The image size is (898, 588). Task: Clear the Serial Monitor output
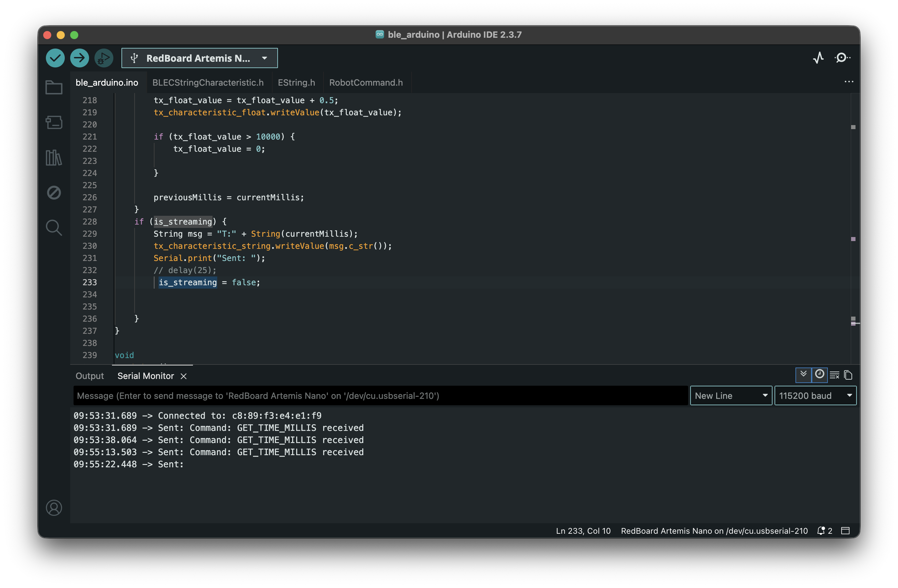(x=834, y=375)
